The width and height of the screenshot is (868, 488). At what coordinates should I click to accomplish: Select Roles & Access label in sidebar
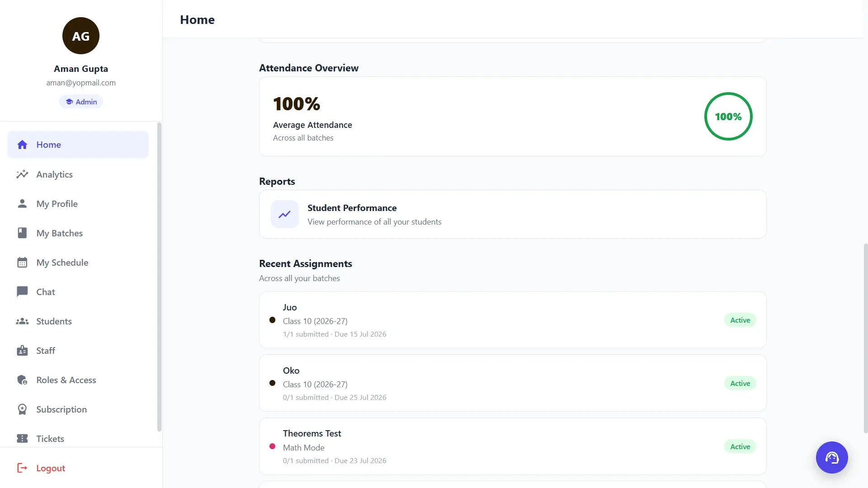click(66, 380)
